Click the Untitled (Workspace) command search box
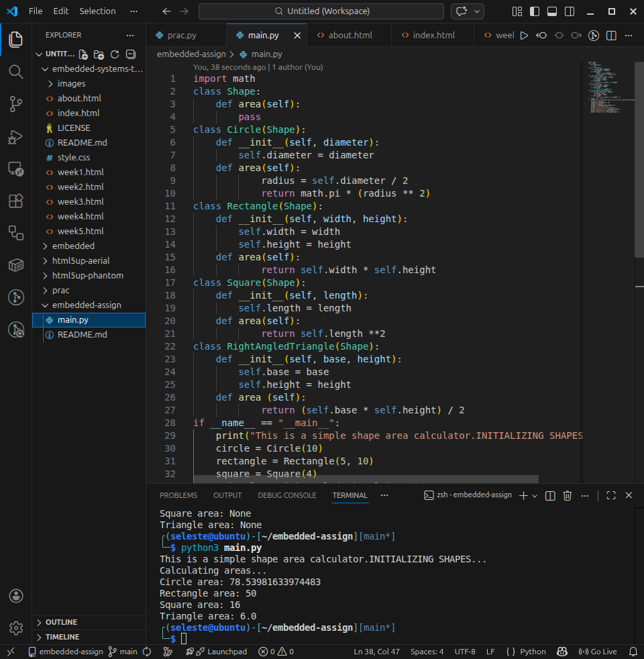644x659 pixels. click(321, 11)
